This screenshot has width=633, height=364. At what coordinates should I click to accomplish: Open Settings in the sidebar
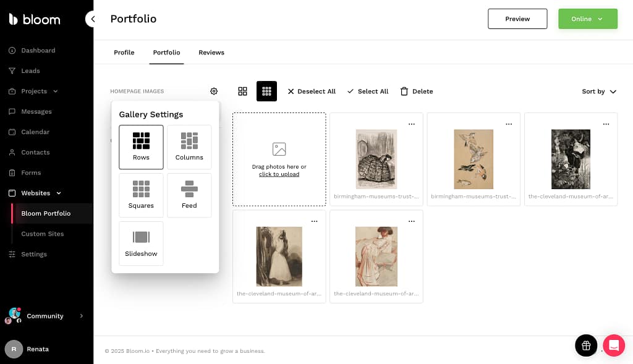tap(28, 254)
